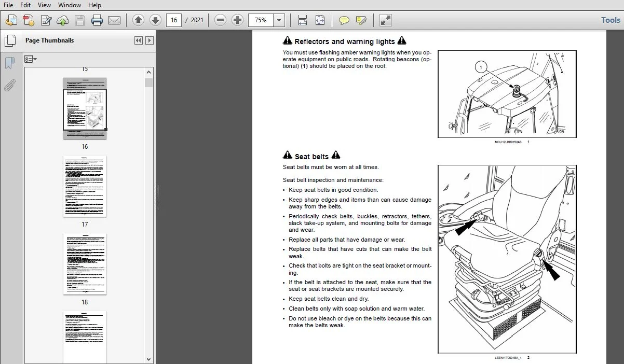This screenshot has width=624, height=364.
Task: Click the Open file toolbar icon
Action: click(11, 20)
